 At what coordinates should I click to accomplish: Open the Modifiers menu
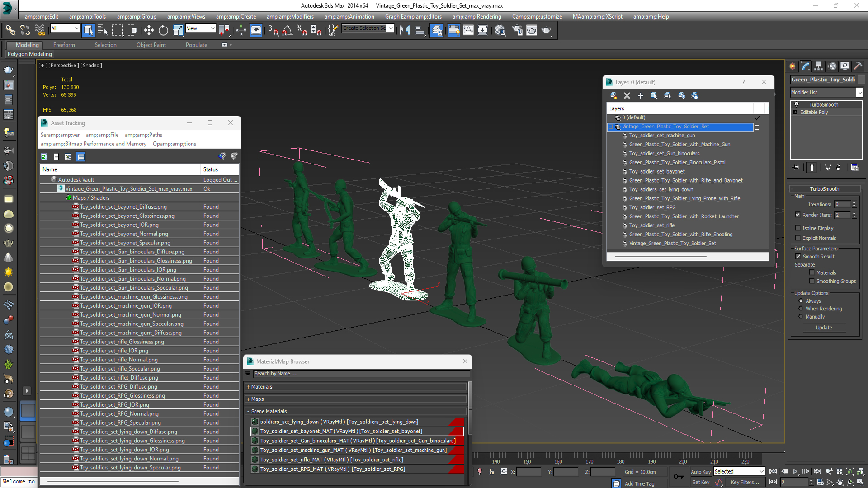point(290,17)
